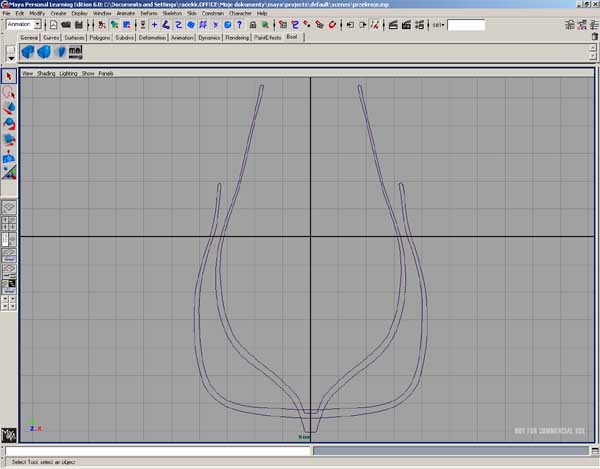Open the Script Editor button
Image resolution: width=600 pixels, height=469 pixels.
click(595, 451)
